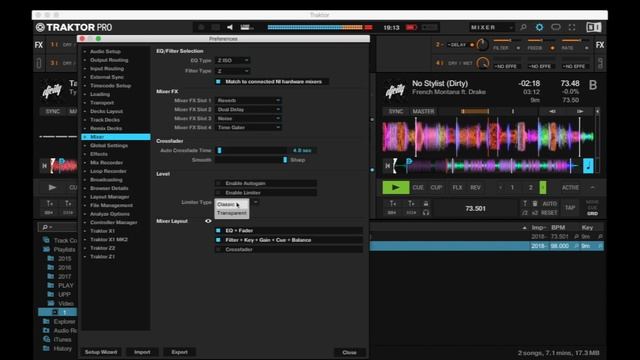Click loop move right arrow on deck B
640x360 pixels.
580,111
